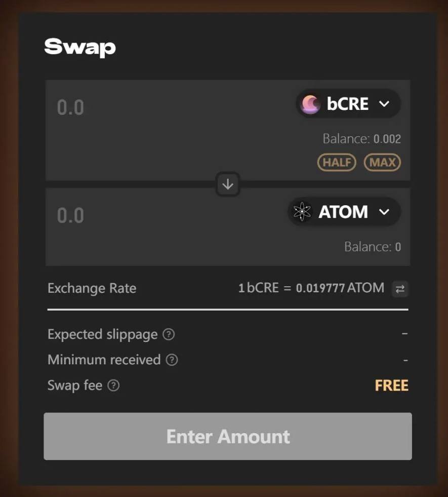The image size is (448, 497).
Task: Invert the exchange rate with the swap arrows
Action: point(400,289)
